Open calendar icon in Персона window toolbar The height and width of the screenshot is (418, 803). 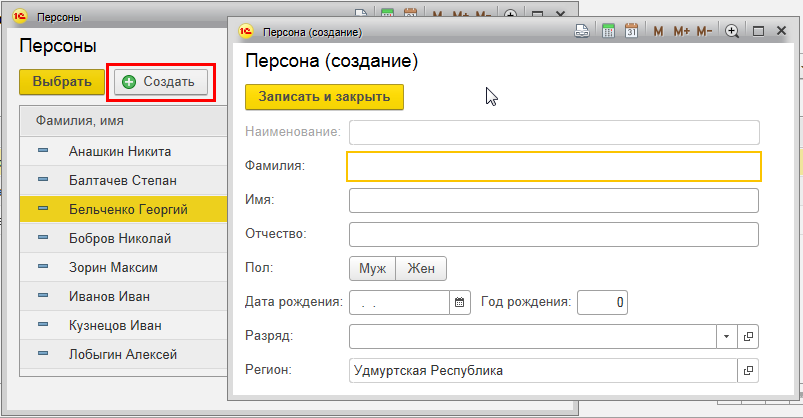click(x=631, y=31)
